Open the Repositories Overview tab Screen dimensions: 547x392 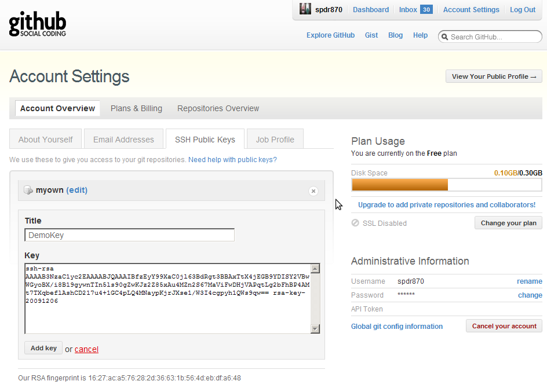tap(218, 108)
